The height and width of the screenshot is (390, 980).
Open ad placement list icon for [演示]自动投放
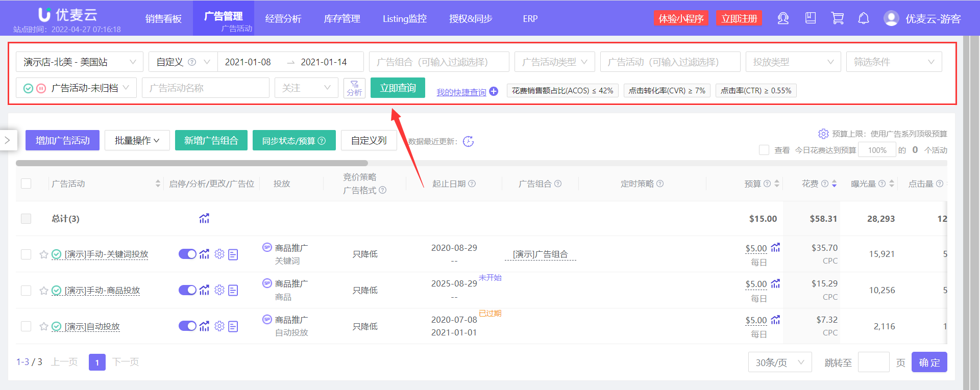click(x=233, y=326)
